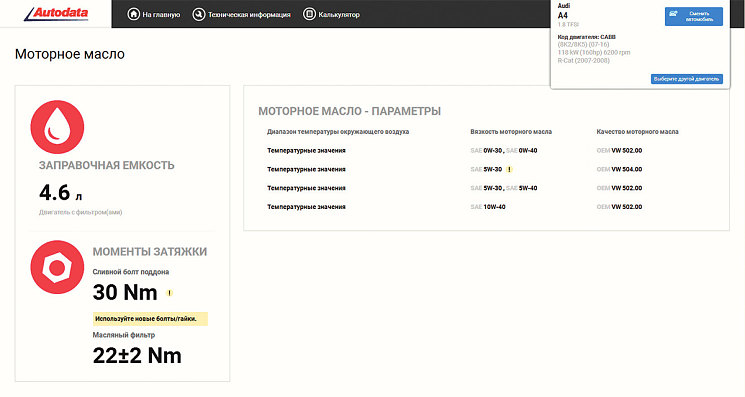Click the МОМЕНТЫ ЗАТЯЖКИ heading
The image size is (745, 397).
pyautogui.click(x=150, y=252)
